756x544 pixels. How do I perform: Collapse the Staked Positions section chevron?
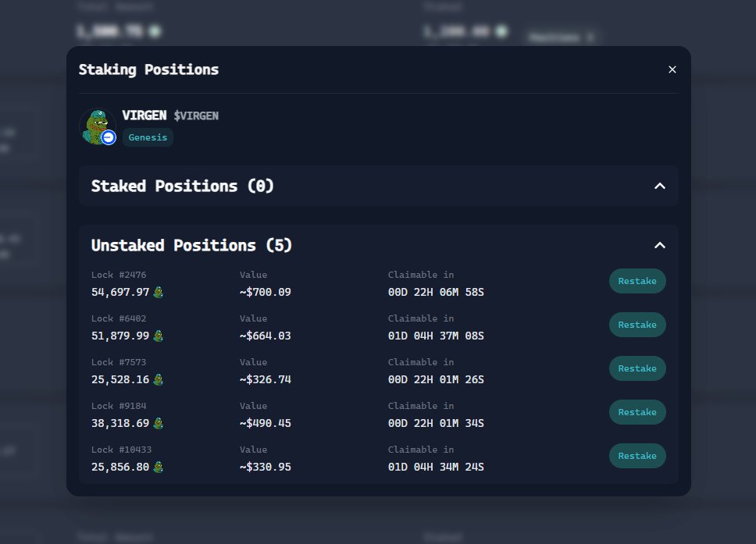pos(660,186)
